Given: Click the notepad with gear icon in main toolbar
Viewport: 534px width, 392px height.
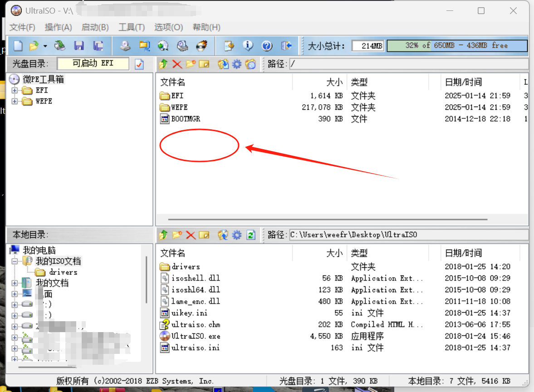Looking at the screenshot, I should (x=229, y=46).
